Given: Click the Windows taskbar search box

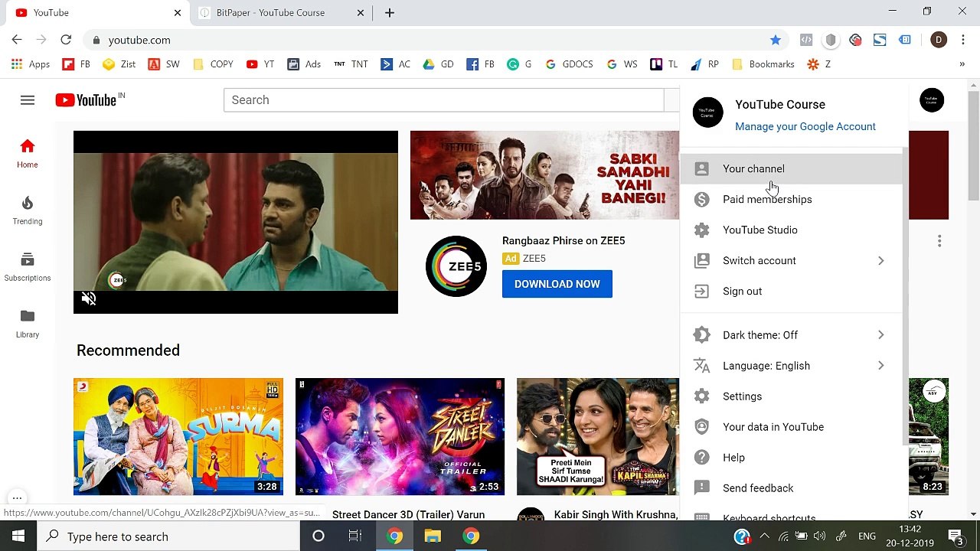Looking at the screenshot, I should tap(168, 536).
